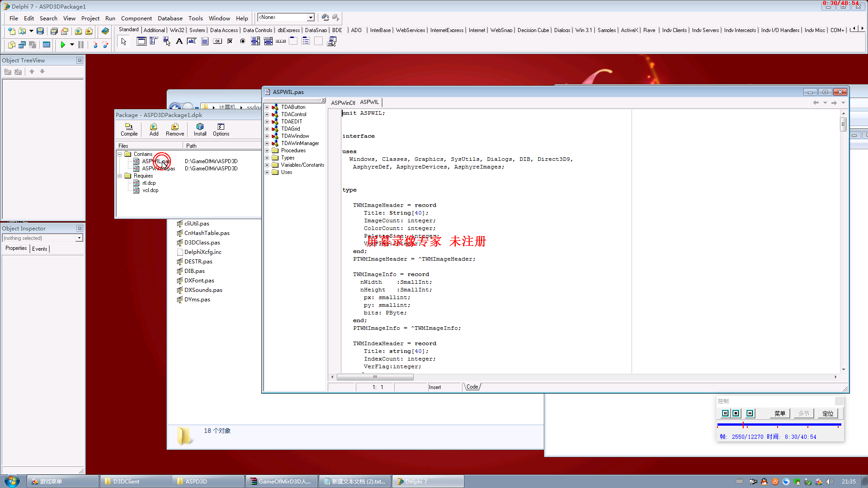Click the Save All toolbar icon
This screenshot has height=488, width=868.
point(54,31)
